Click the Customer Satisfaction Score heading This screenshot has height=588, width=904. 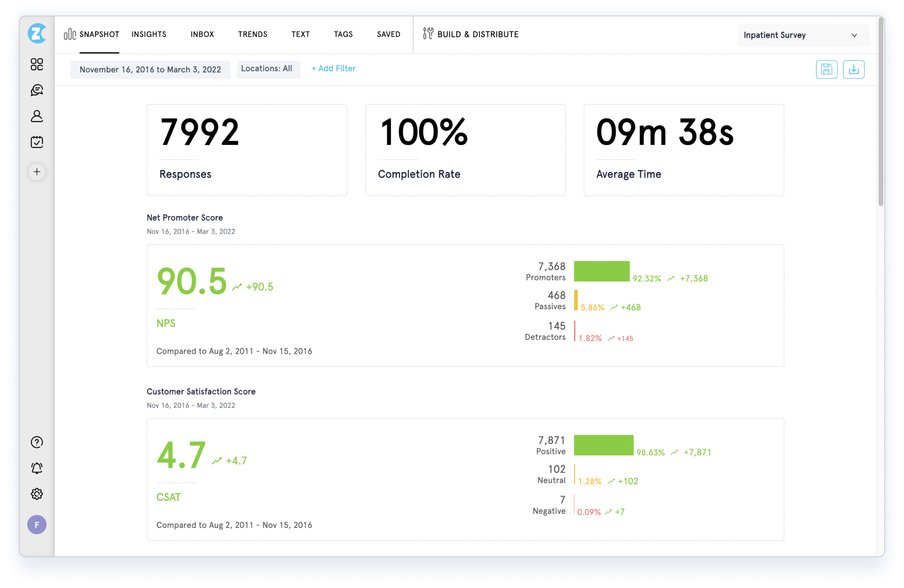point(201,391)
